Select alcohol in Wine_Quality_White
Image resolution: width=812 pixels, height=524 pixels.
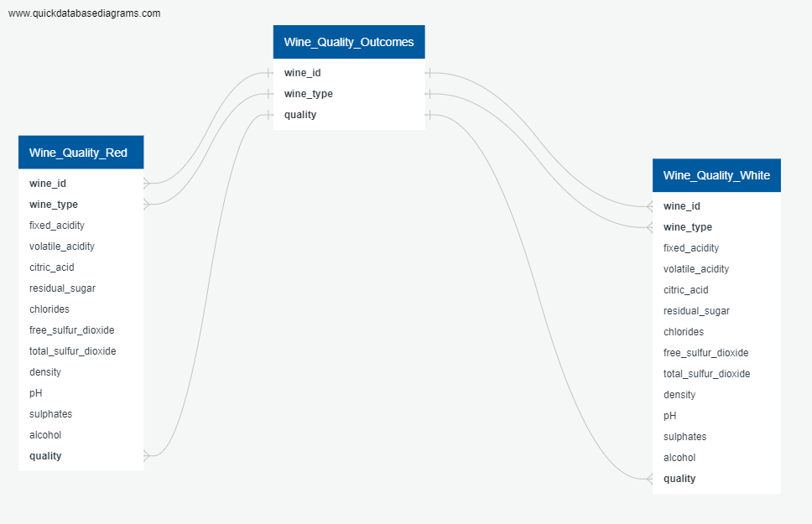[x=679, y=457]
